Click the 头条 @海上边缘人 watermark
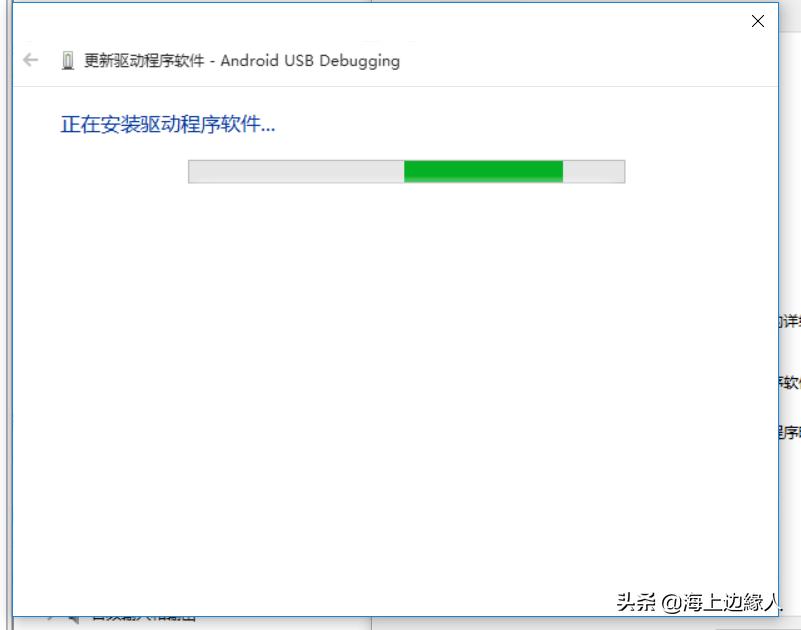Image resolution: width=801 pixels, height=630 pixels. 698,602
